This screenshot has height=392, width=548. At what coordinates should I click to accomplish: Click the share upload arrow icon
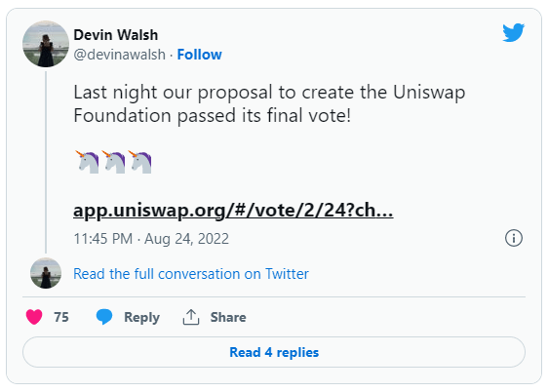[191, 317]
